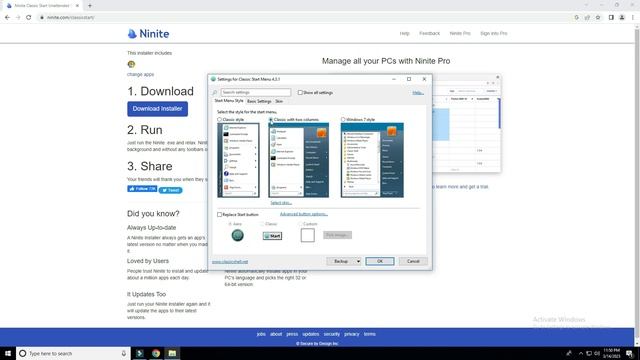The width and height of the screenshot is (640, 360).
Task: Switch to the Skin tab
Action: click(279, 101)
